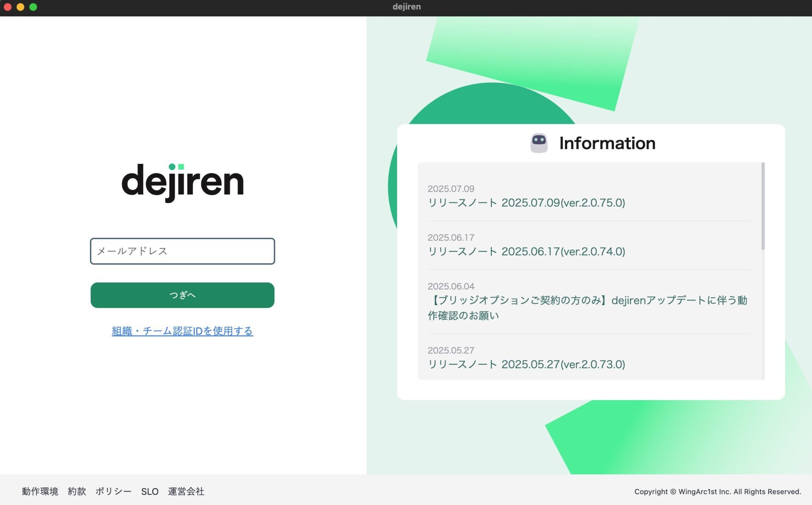
Task: Click the メールアドレス input field
Action: click(x=182, y=251)
